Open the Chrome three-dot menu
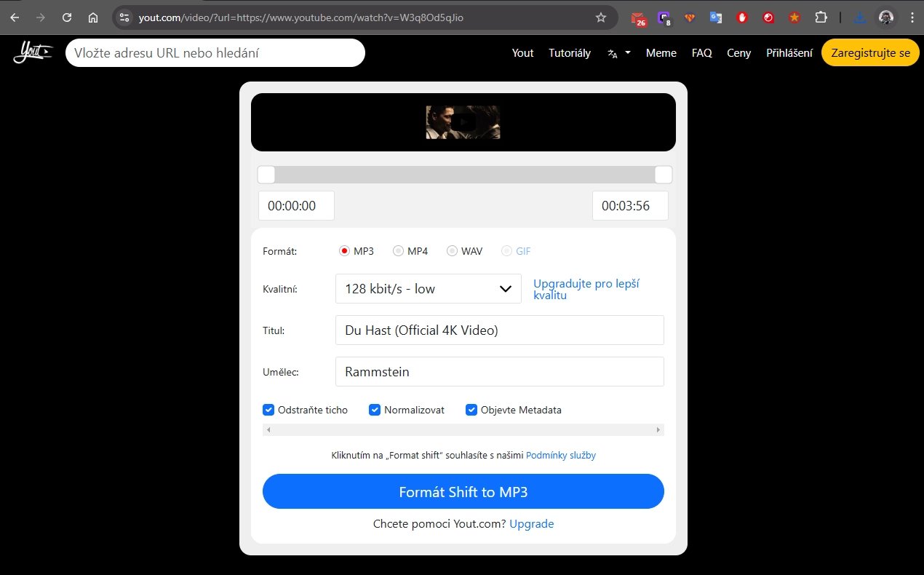Viewport: 924px width, 575px height. tap(911, 17)
